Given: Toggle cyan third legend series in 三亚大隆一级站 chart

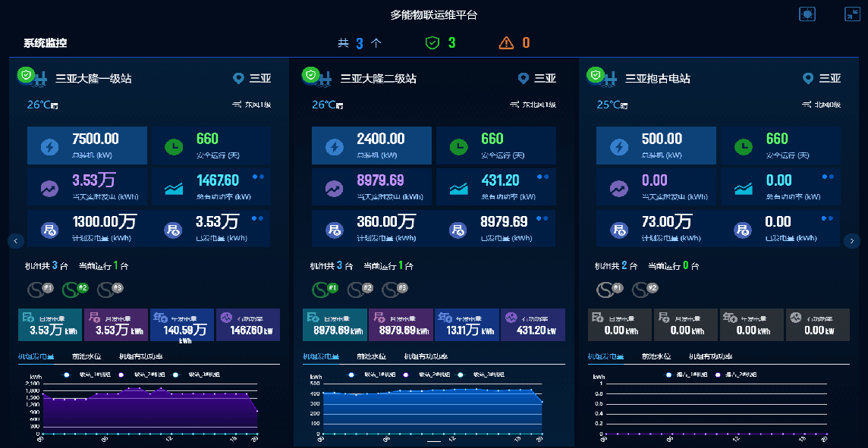Looking at the screenshot, I should coord(193,374).
